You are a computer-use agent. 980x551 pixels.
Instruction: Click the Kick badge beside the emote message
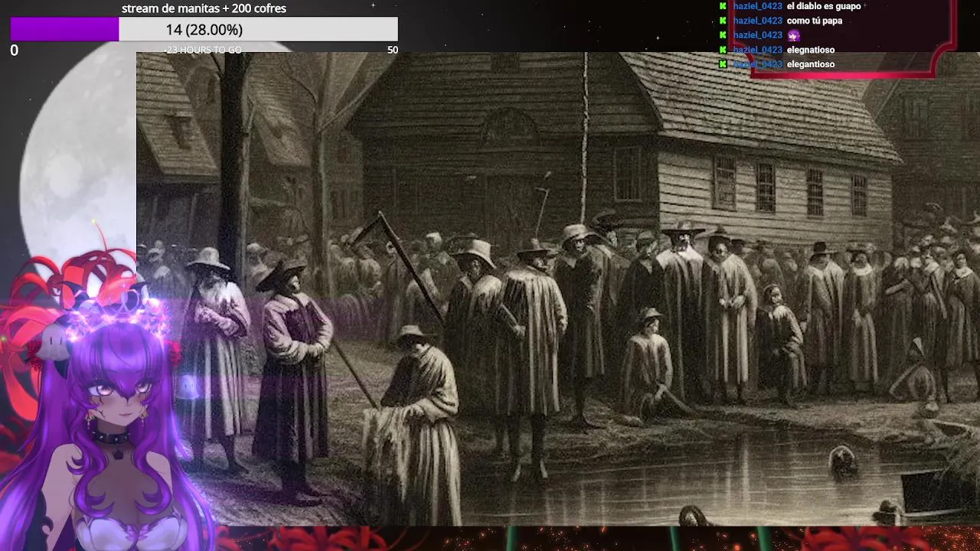[723, 35]
